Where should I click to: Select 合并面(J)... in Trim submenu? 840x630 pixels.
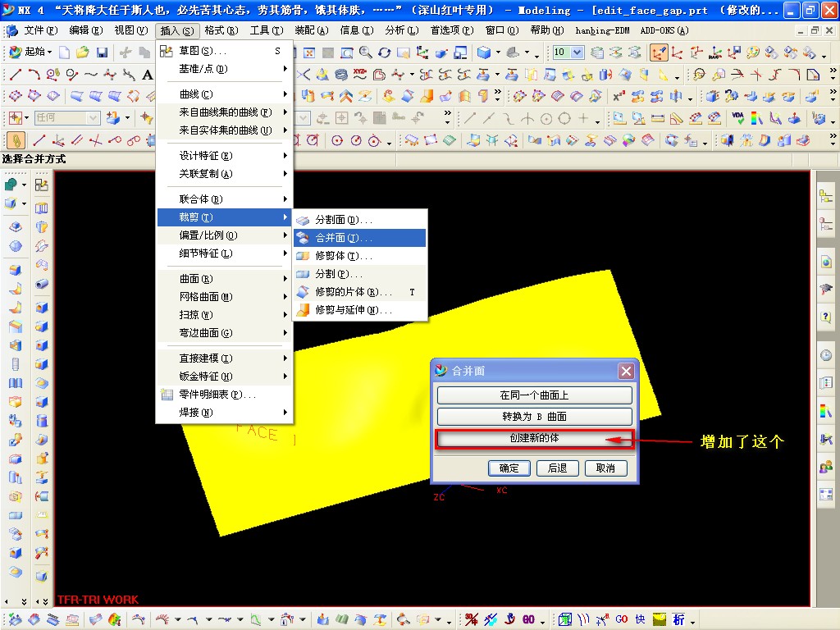pos(359,238)
